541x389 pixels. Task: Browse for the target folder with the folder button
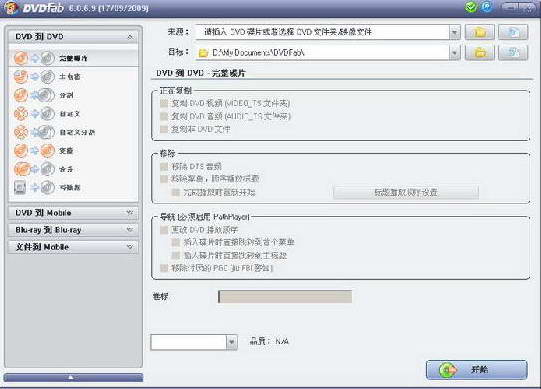[480, 53]
